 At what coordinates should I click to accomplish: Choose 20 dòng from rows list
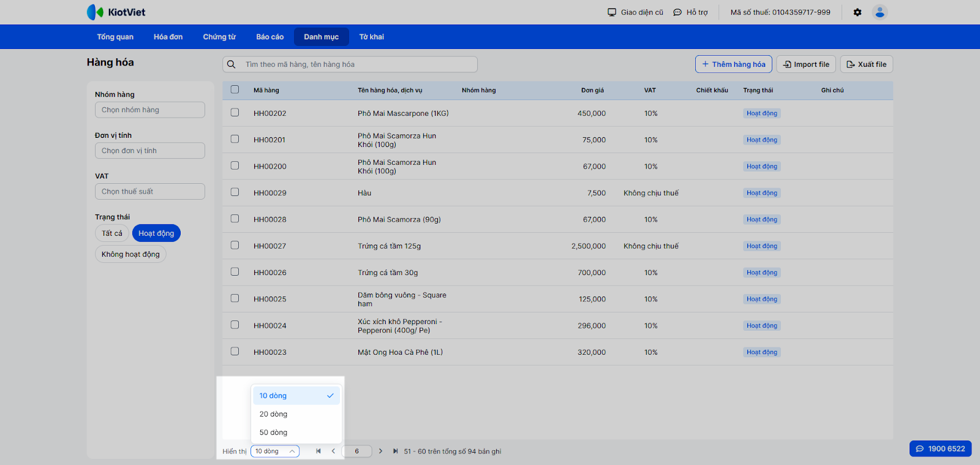point(273,414)
